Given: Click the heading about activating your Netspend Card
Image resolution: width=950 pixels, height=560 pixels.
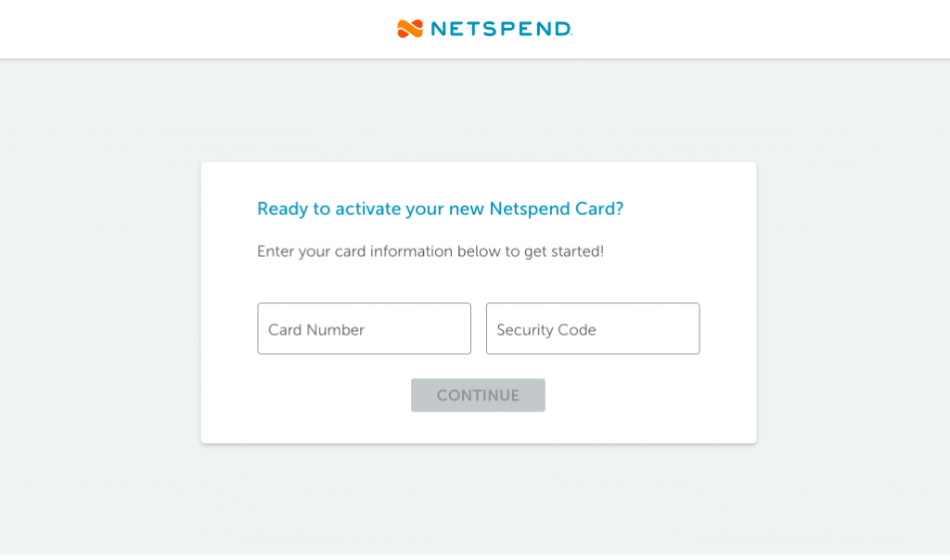Looking at the screenshot, I should (441, 209).
